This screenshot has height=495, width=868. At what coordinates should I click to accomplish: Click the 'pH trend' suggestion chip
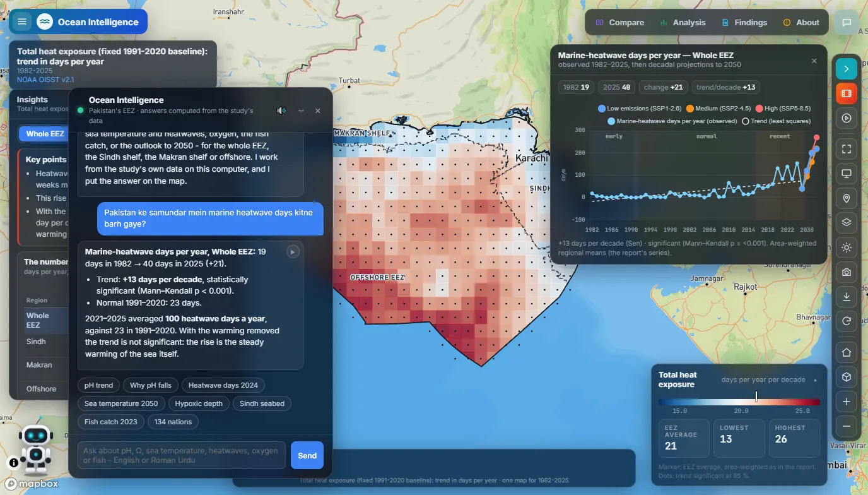[99, 385]
